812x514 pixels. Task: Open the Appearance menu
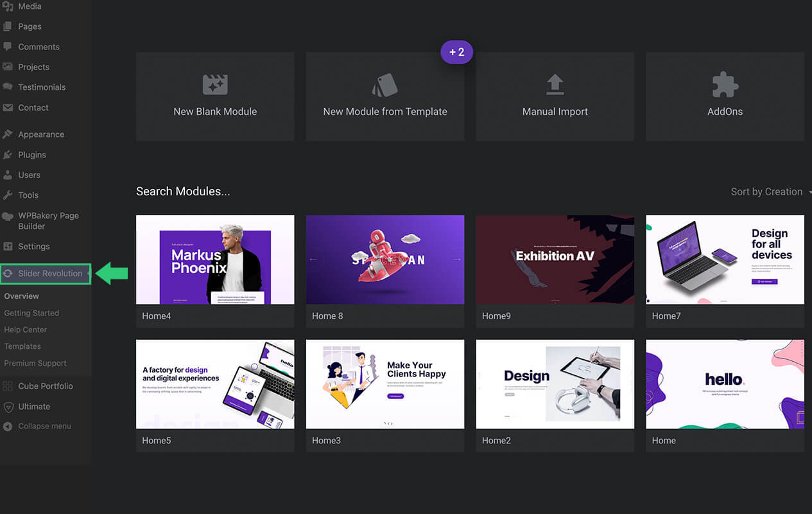pyautogui.click(x=40, y=134)
